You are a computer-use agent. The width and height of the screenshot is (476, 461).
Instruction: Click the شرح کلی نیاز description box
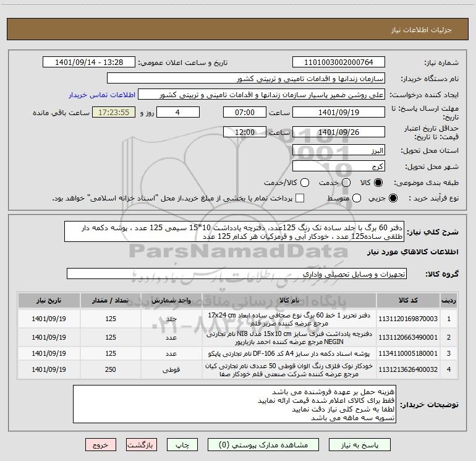tap(234, 231)
